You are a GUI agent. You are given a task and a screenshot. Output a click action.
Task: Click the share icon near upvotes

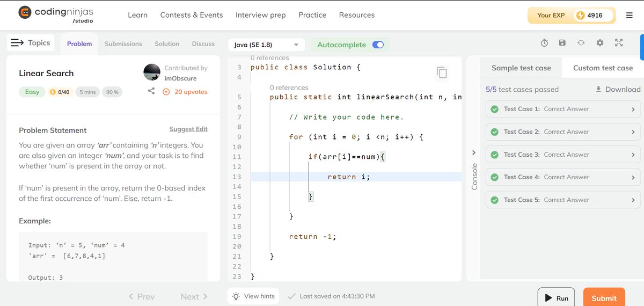(x=151, y=91)
